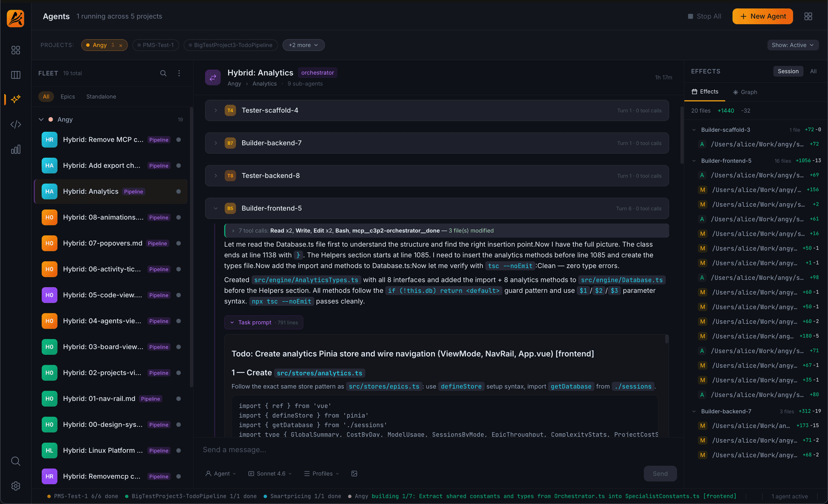Click the search icon in Fleet header

(163, 73)
